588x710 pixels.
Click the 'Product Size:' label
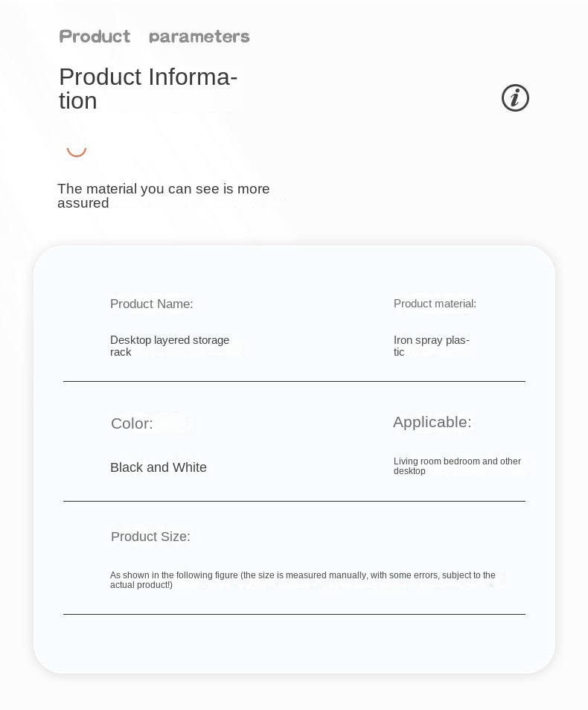[x=150, y=537]
